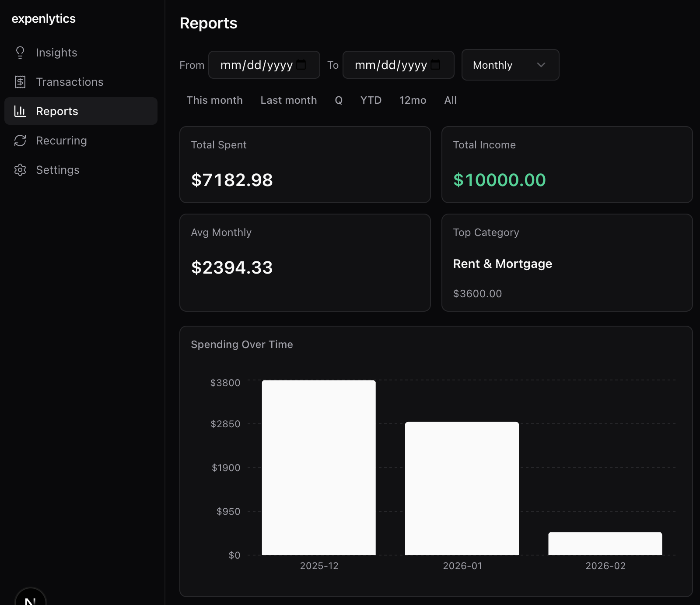Viewport: 700px width, 605px height.
Task: Select the 12mo quick range
Action: [412, 100]
